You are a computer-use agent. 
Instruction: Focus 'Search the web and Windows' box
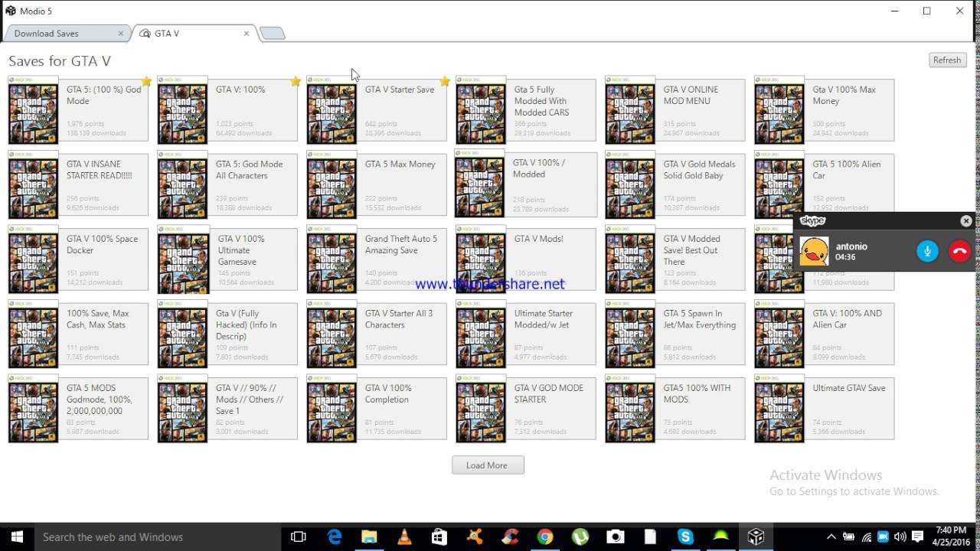[x=158, y=537]
